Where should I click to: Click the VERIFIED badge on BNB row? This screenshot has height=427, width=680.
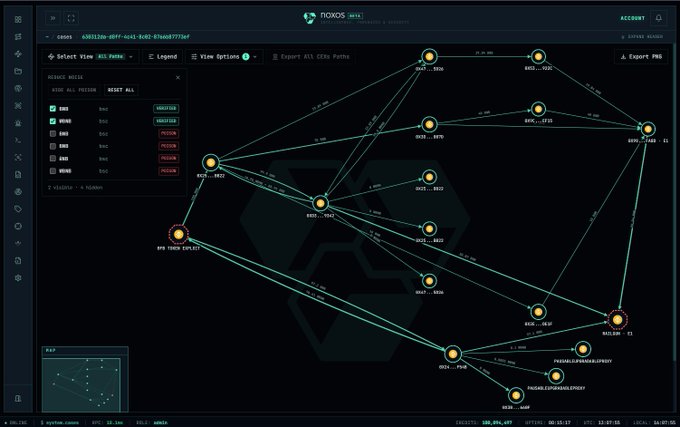(x=166, y=109)
